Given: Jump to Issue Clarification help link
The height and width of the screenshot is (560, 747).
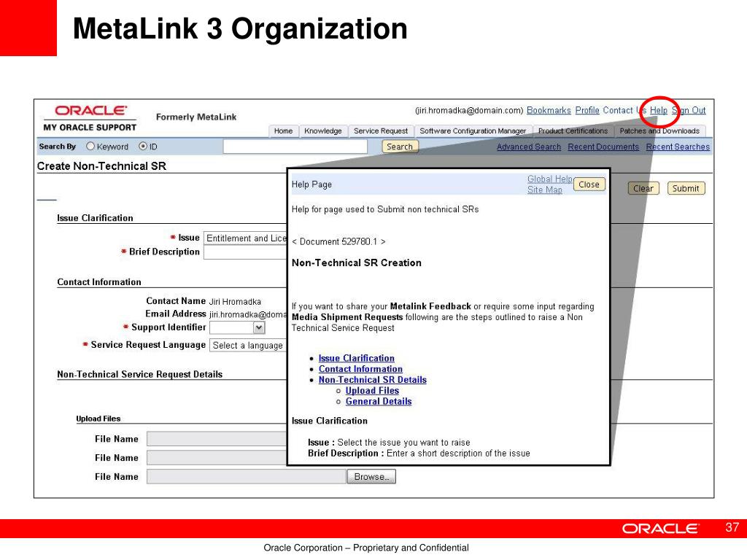Looking at the screenshot, I should tap(356, 358).
